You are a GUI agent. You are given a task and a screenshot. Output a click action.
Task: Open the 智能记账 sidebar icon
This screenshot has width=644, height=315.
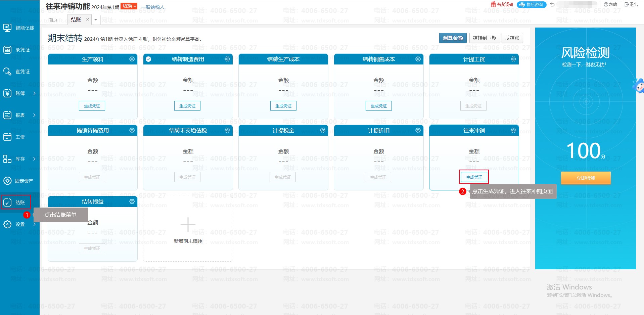click(7, 28)
